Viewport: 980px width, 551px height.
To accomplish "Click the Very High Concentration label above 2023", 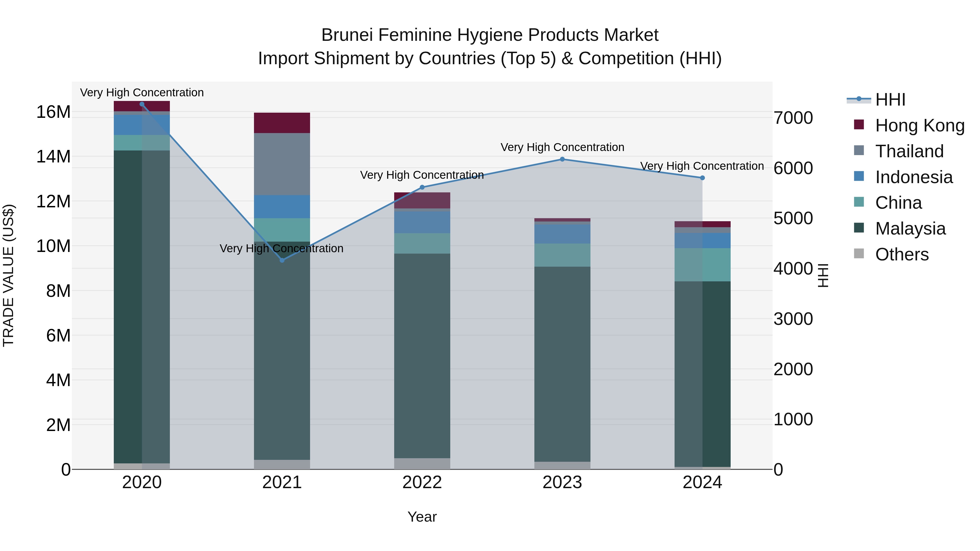I will click(x=562, y=147).
